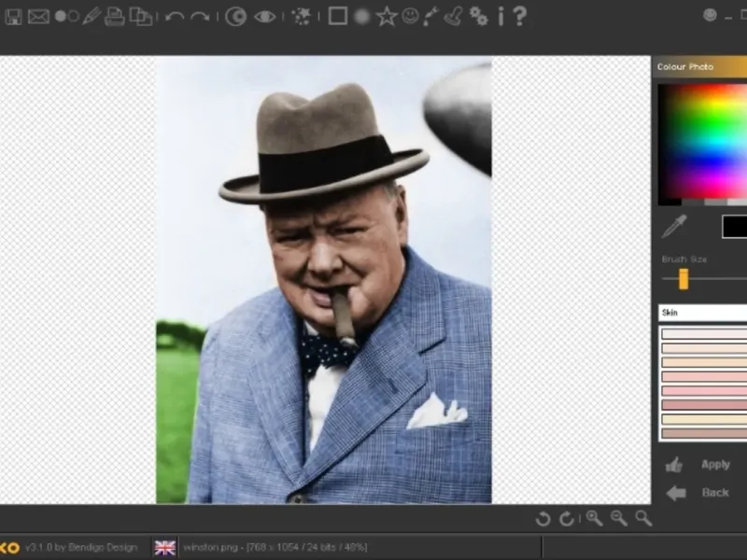Choose the third peach-tan skin swatch

[704, 363]
